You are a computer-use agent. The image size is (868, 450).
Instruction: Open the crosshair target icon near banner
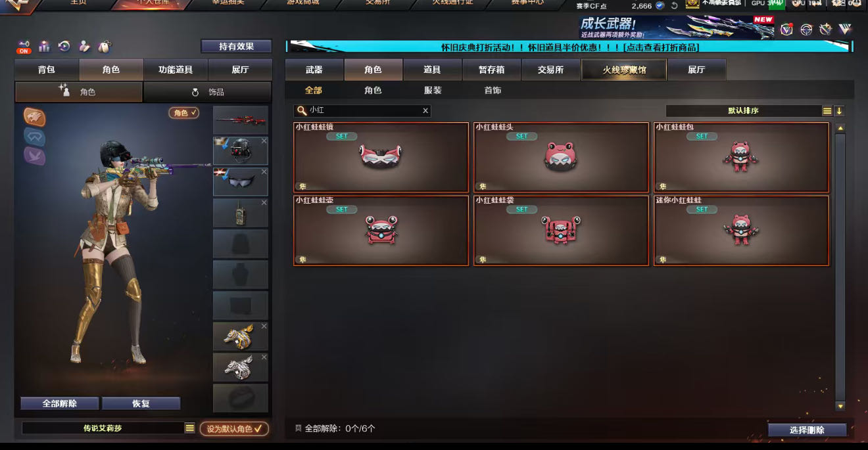point(806,30)
